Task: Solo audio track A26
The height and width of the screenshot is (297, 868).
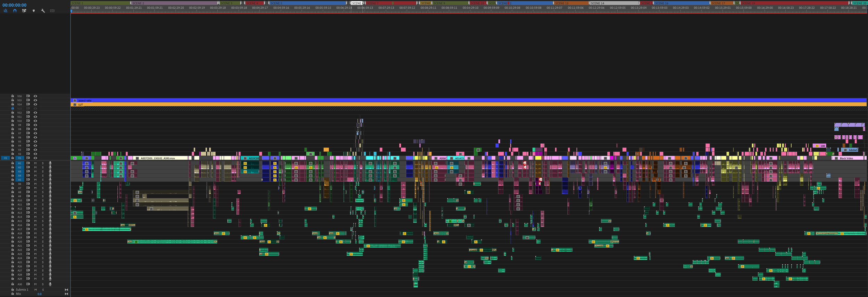Action: coord(43,266)
